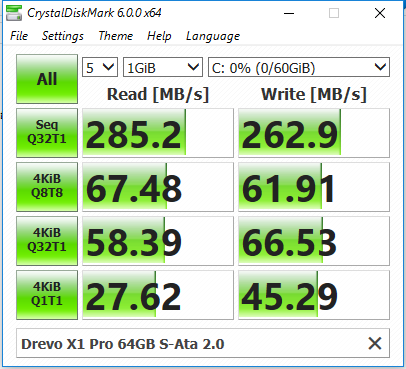Select the 4KiB Q8T8 write value 61.91
Image resolution: width=406 pixels, height=369 pixels.
[314, 187]
